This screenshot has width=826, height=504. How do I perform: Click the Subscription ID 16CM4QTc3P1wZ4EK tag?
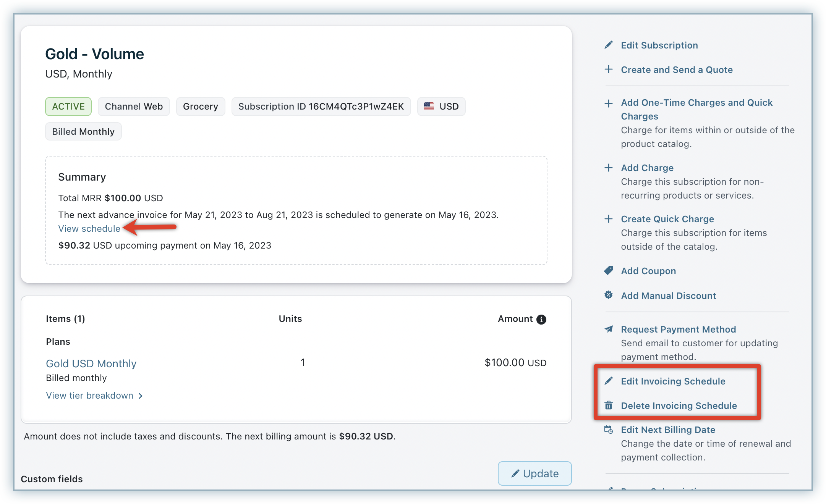pyautogui.click(x=321, y=107)
